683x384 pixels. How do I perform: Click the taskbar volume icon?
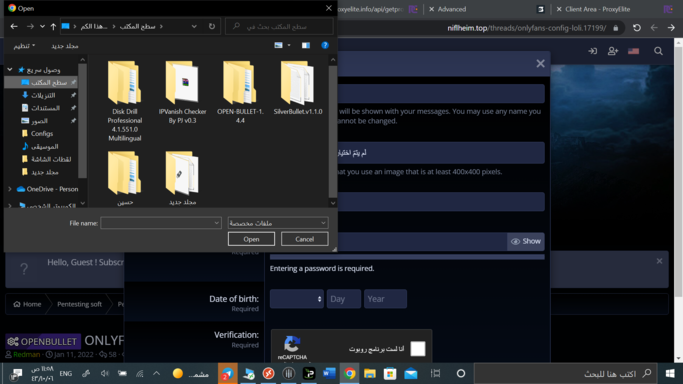click(105, 373)
